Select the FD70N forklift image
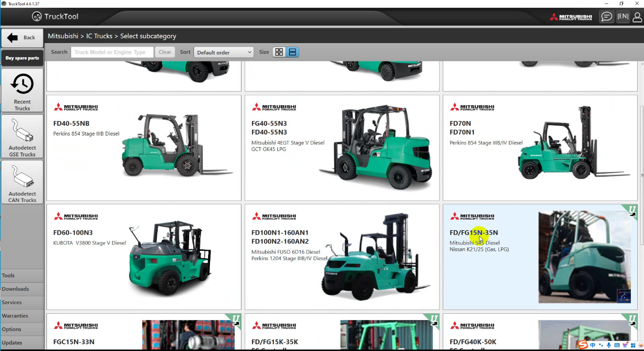The width and height of the screenshot is (644, 351). click(574, 143)
